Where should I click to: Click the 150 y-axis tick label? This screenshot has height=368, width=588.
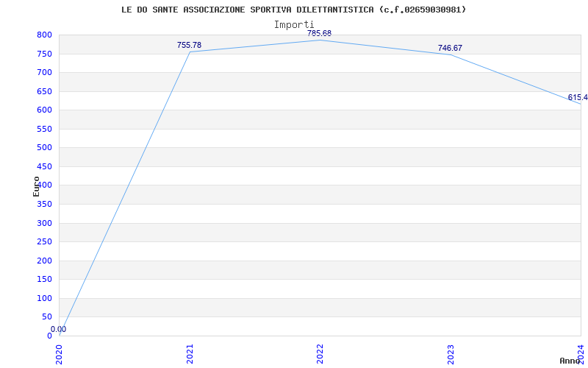tap(44, 280)
